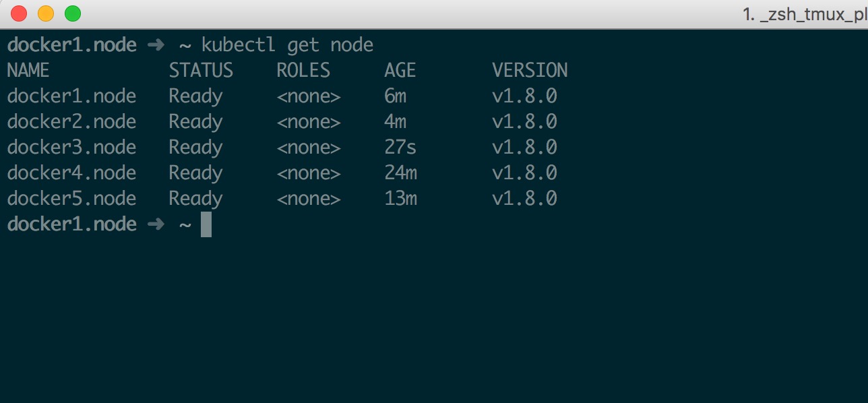Image resolution: width=868 pixels, height=403 pixels.
Task: Place cursor at the terminal cursor block
Action: [206, 224]
